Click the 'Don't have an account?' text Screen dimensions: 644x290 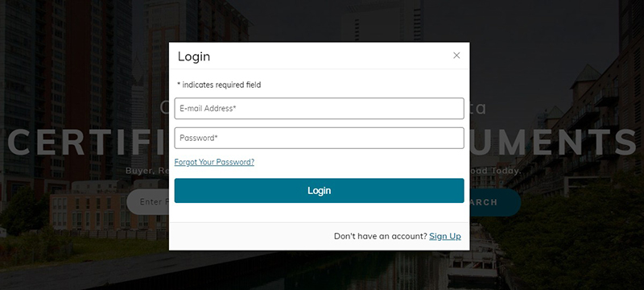[x=380, y=236]
